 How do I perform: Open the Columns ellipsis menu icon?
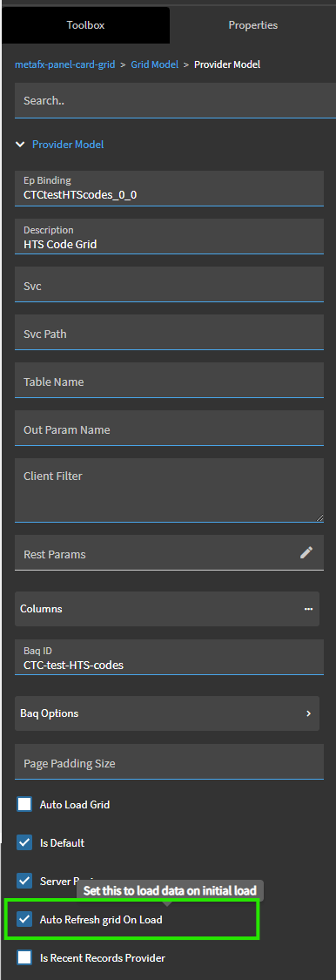pyautogui.click(x=308, y=609)
